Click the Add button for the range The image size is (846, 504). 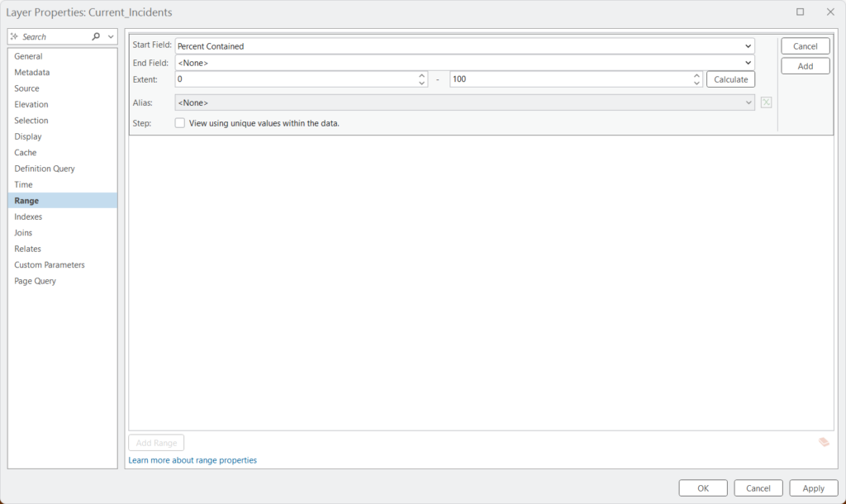(x=805, y=66)
